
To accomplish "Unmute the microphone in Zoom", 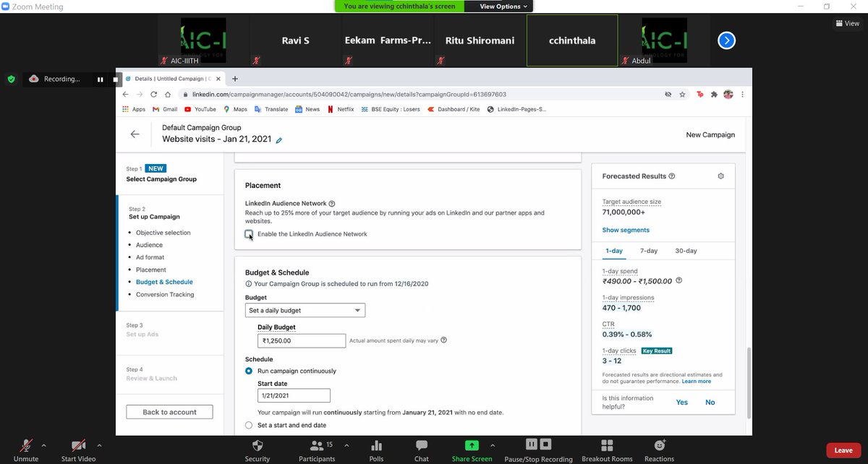I will (x=26, y=449).
